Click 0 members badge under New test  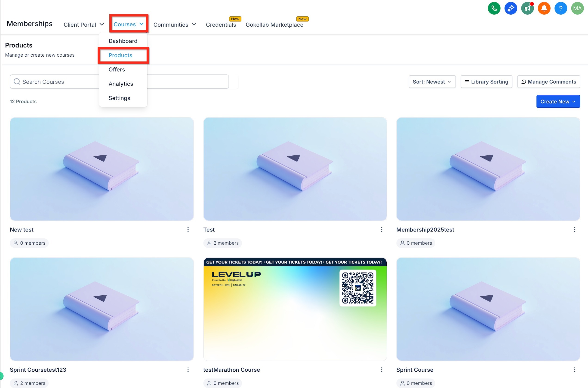tap(29, 243)
